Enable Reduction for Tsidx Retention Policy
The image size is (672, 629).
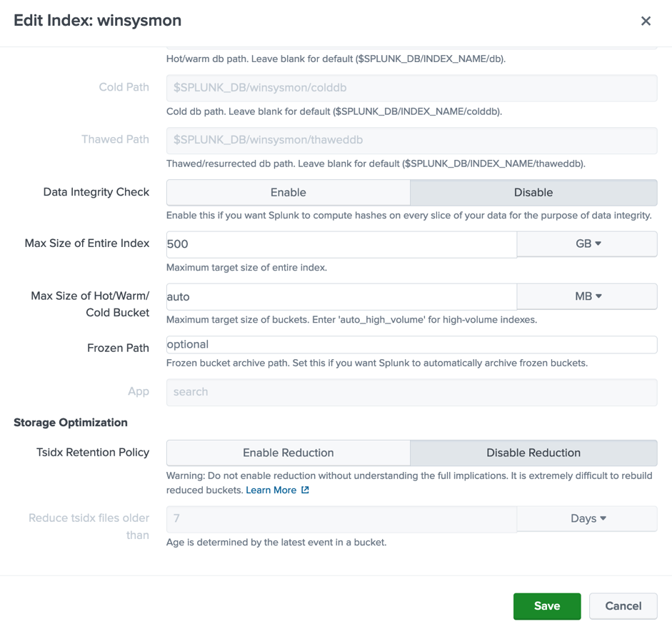287,453
